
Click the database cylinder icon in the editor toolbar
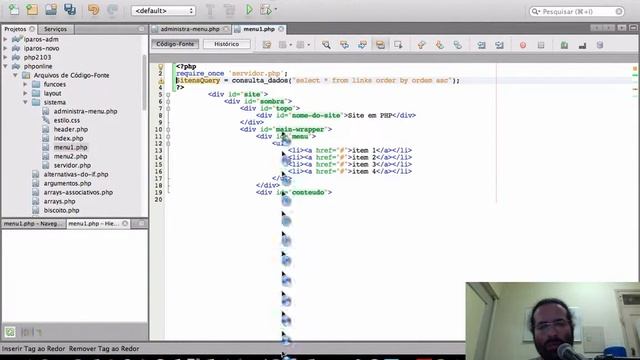point(600,45)
